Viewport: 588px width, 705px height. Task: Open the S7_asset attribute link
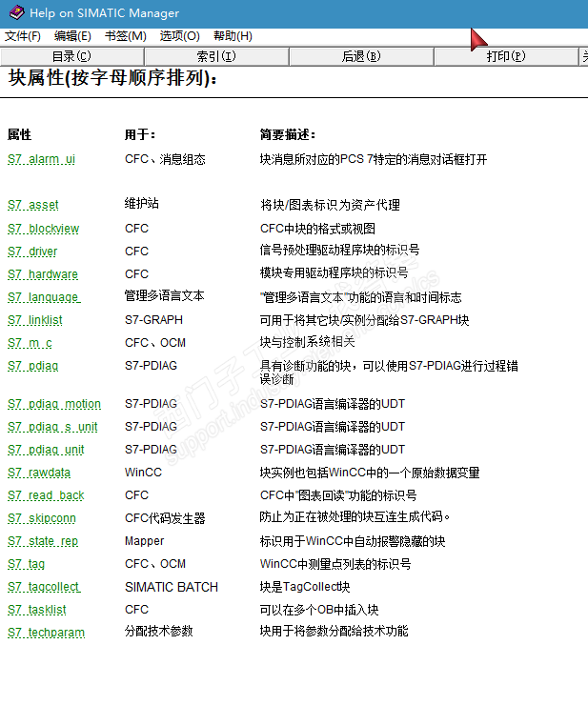[33, 205]
